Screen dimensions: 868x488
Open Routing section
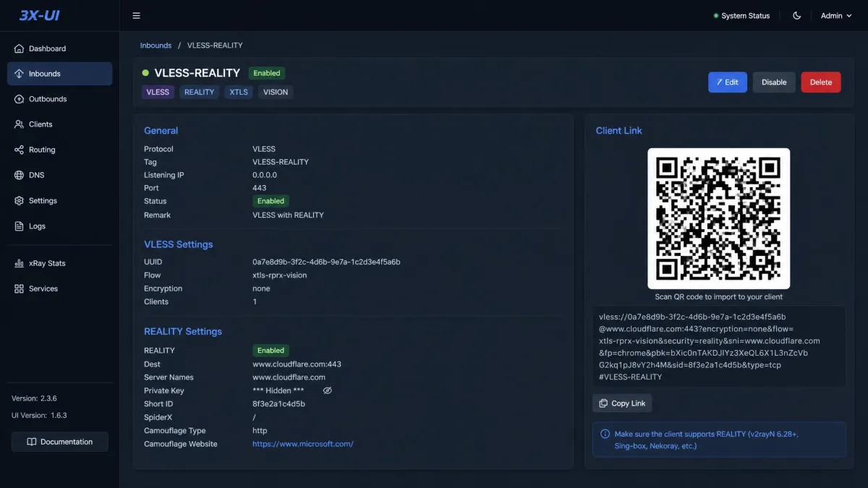coord(60,150)
